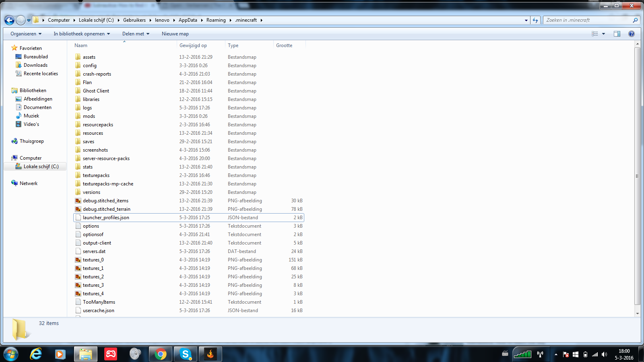Image resolution: width=644 pixels, height=362 pixels.
Task: Open the Delen met dropdown
Action: click(136, 34)
